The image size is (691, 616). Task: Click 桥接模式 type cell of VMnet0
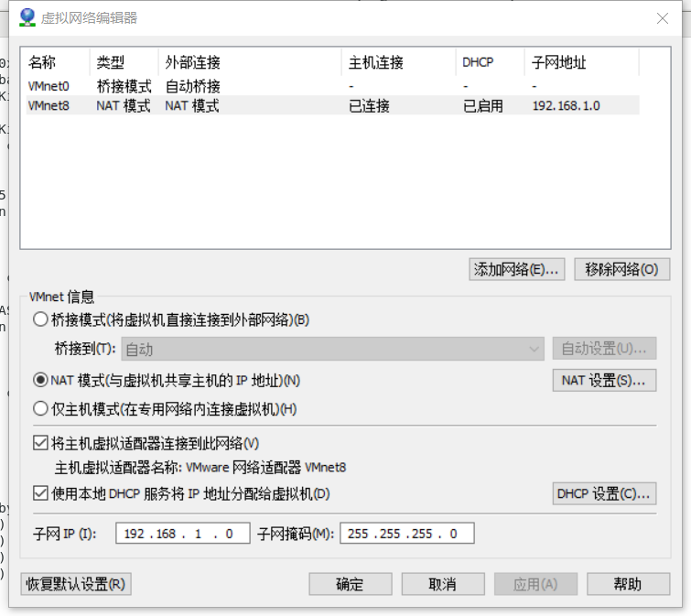(124, 86)
